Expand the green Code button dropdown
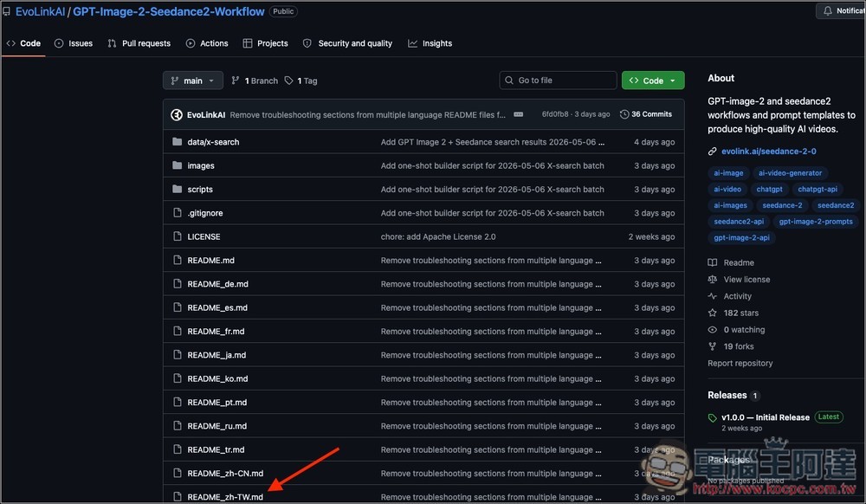The width and height of the screenshot is (866, 504). pos(653,81)
